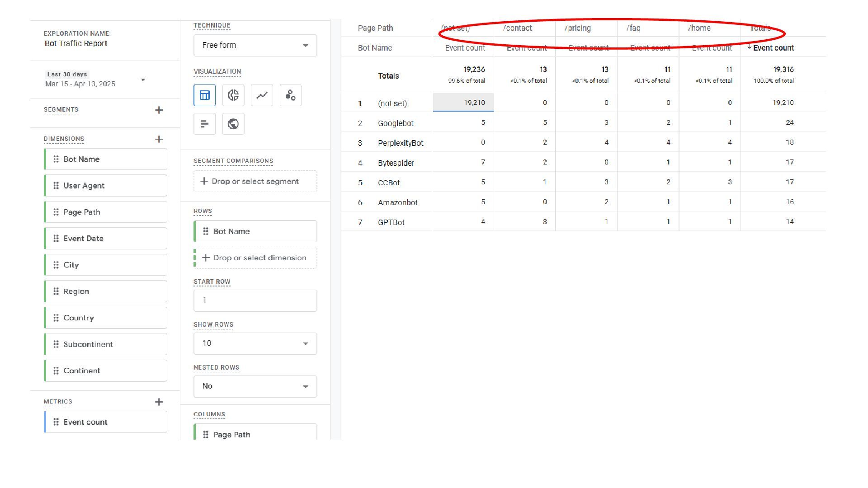The width and height of the screenshot is (868, 488).
Task: Select the donut chart visualization
Action: tap(233, 95)
